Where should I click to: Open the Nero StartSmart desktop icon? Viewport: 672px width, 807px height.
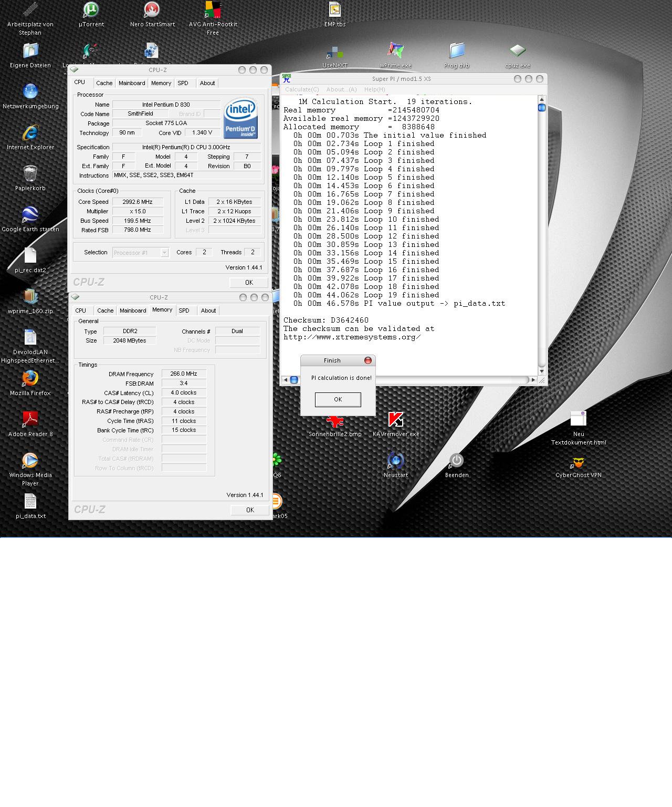click(152, 14)
